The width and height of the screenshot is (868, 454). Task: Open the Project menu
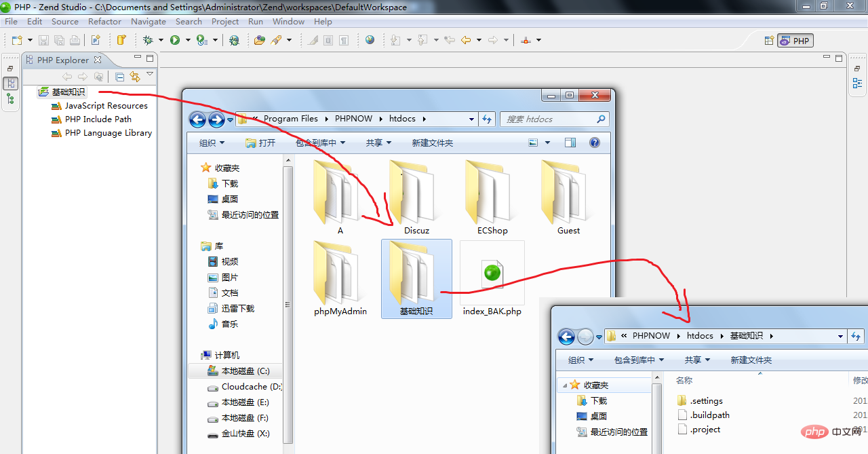225,22
